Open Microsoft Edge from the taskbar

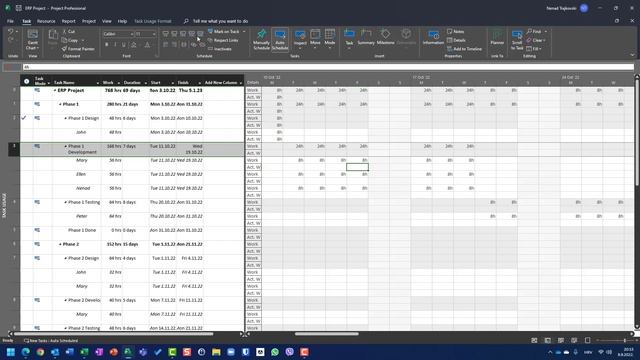coord(26,352)
